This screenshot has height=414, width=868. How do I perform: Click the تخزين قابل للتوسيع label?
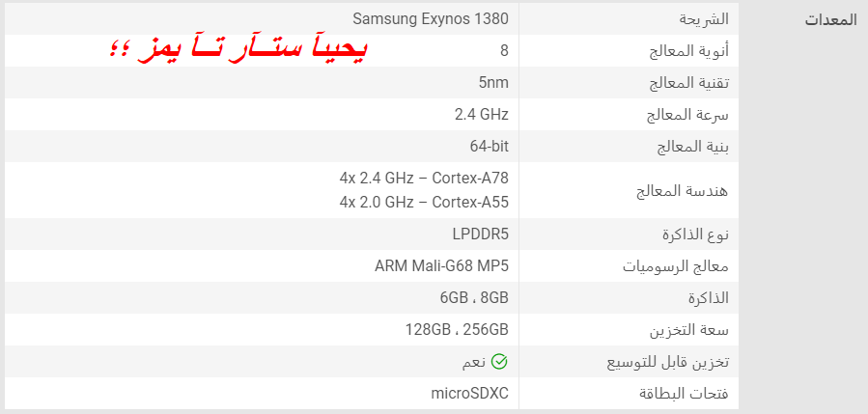[x=668, y=363]
